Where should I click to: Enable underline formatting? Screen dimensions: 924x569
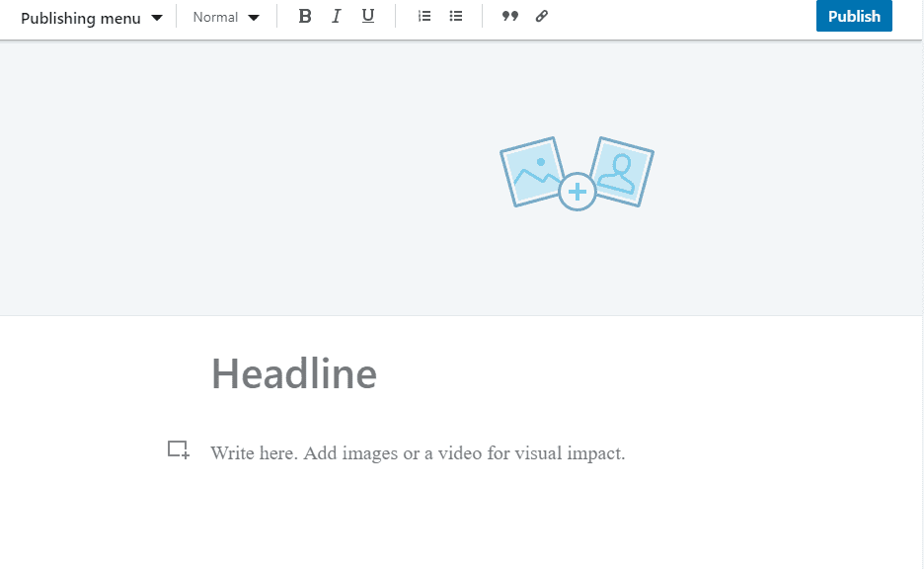point(367,16)
